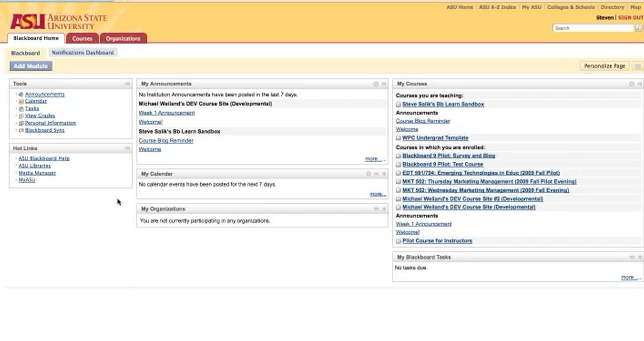644x341 pixels.
Task: Open Colleges & Schools in top navigation
Action: point(571,7)
